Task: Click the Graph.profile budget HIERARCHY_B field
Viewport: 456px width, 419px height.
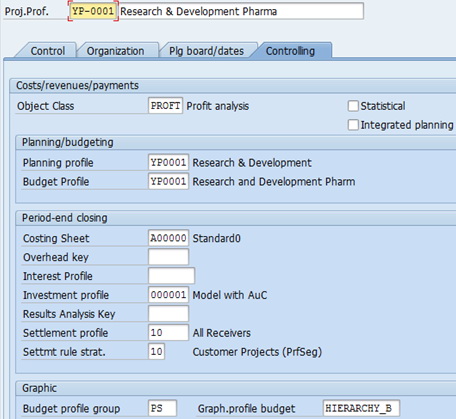Action: coord(361,408)
